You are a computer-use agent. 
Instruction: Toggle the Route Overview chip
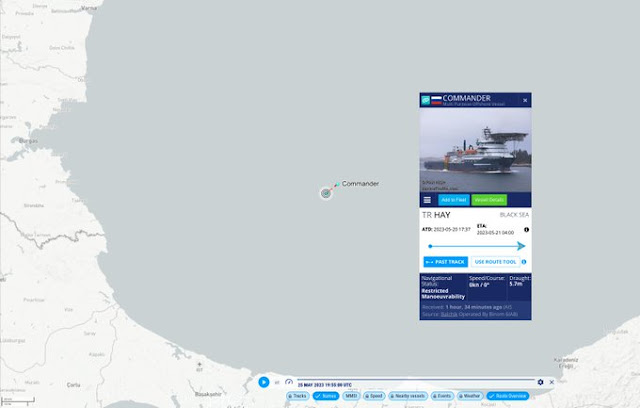click(x=508, y=396)
